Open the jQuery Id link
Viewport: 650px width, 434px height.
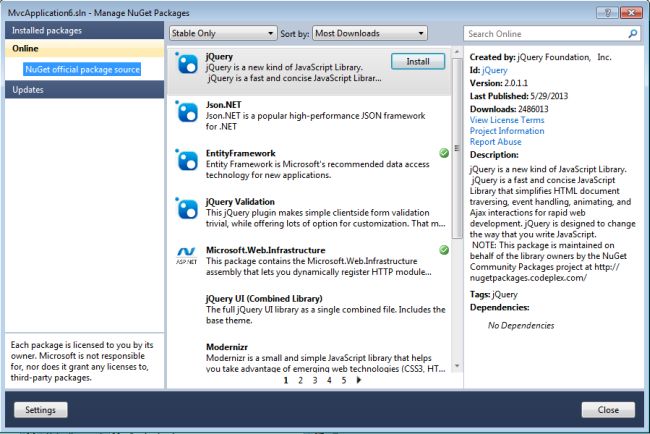495,70
